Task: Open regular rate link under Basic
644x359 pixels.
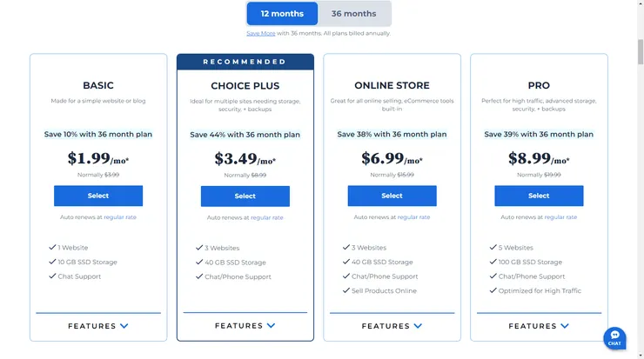Action: (120, 216)
